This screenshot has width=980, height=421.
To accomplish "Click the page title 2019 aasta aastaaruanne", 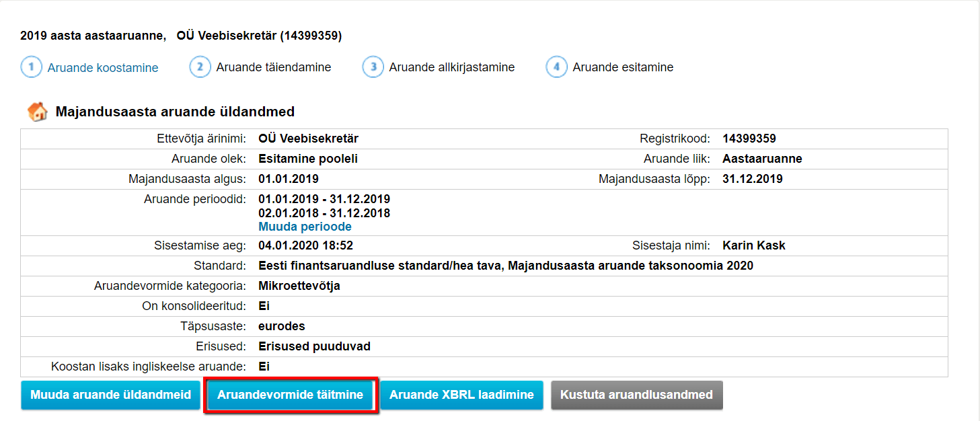I will point(93,36).
